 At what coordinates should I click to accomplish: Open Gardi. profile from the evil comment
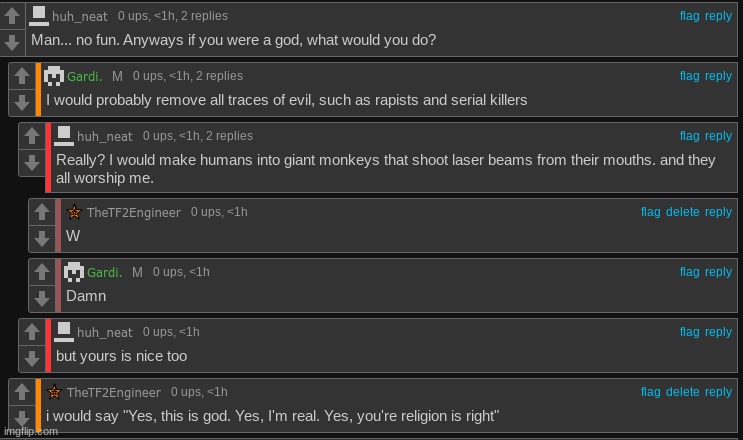(x=84, y=76)
